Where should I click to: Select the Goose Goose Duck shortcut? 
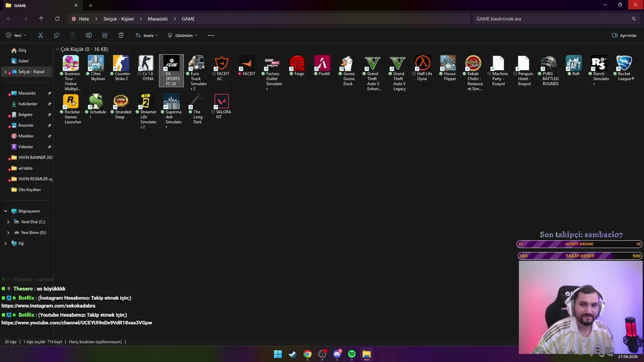(348, 71)
